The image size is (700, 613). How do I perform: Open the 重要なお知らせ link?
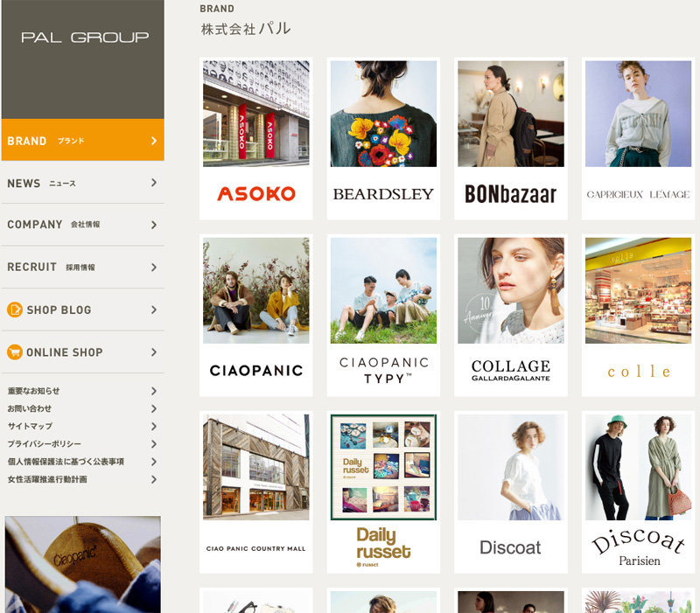click(33, 391)
